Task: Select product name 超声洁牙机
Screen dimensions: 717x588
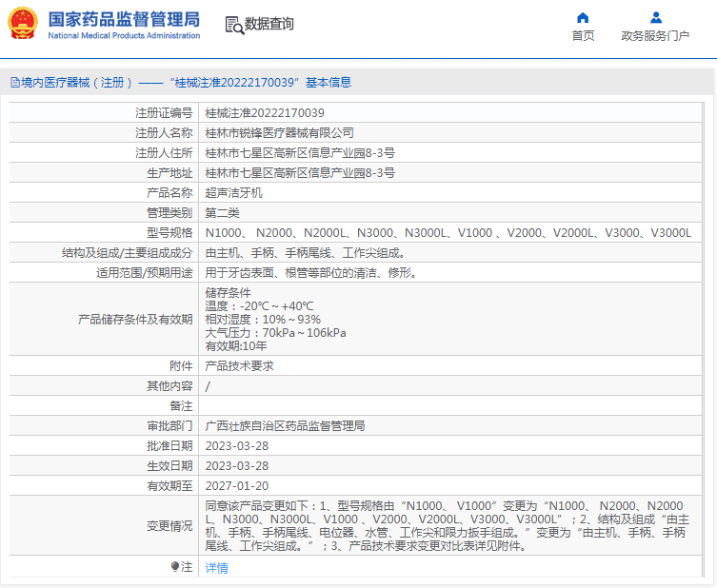Action: coord(233,193)
